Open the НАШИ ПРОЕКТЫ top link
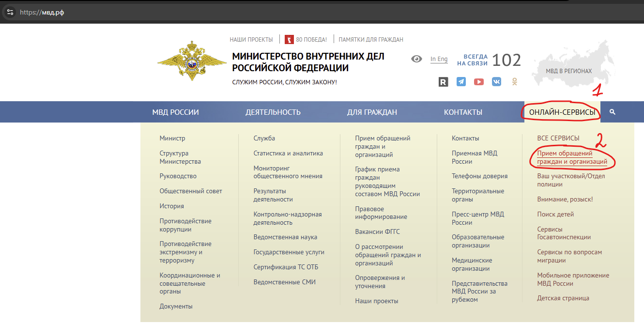The height and width of the screenshot is (324, 644). pos(251,39)
